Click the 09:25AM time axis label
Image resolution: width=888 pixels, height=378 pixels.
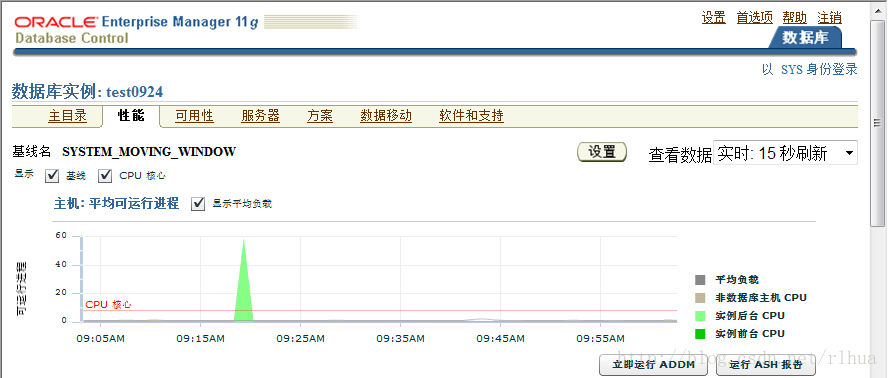pyautogui.click(x=300, y=339)
